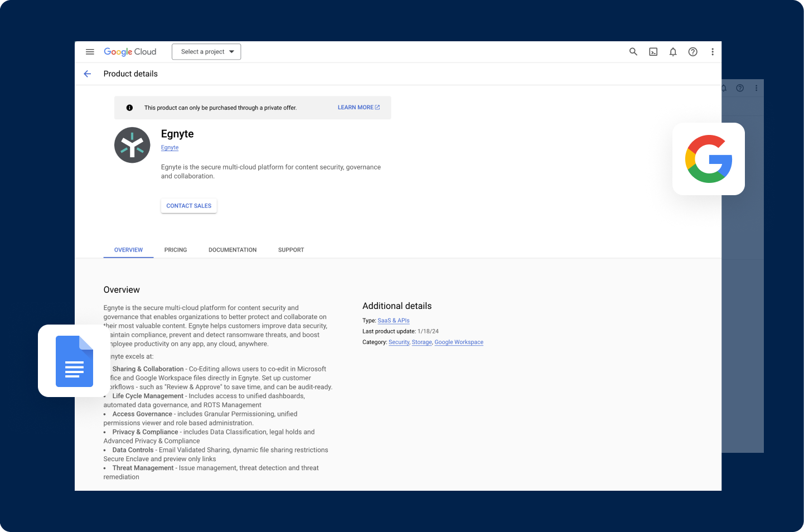The image size is (804, 532).
Task: Click the Egnyte publisher link
Action: [x=169, y=147]
